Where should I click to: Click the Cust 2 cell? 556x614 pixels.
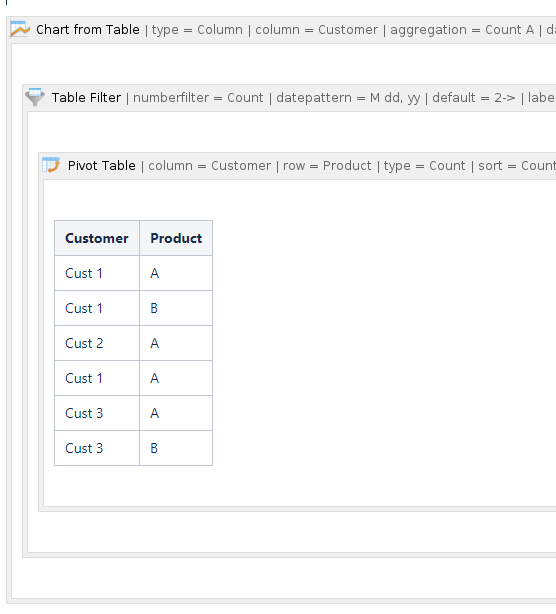pos(97,343)
